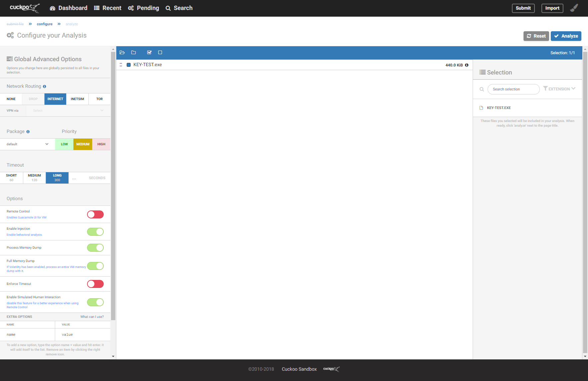Open the VPN via select dropdown

(68, 111)
